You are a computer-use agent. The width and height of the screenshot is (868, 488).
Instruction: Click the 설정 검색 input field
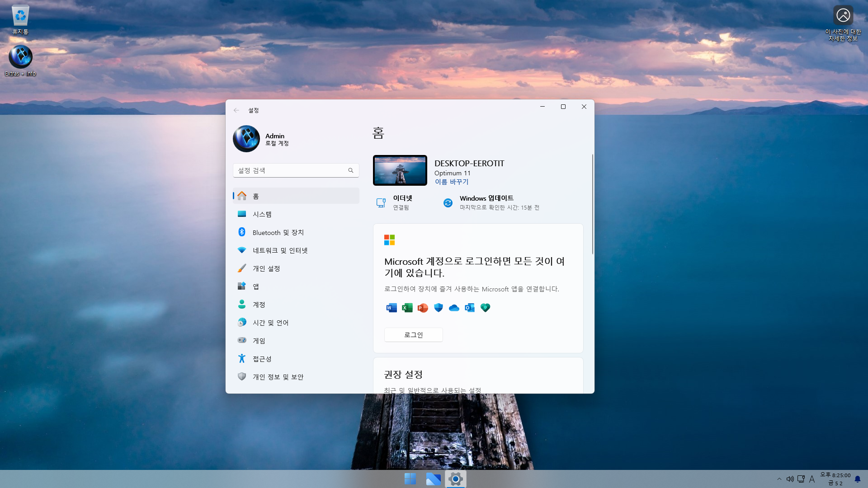click(x=289, y=170)
